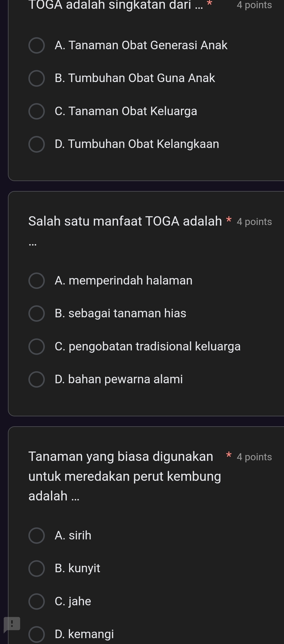
Task: Click '4 points' label on manfaat TOGA question
Action: (x=254, y=222)
